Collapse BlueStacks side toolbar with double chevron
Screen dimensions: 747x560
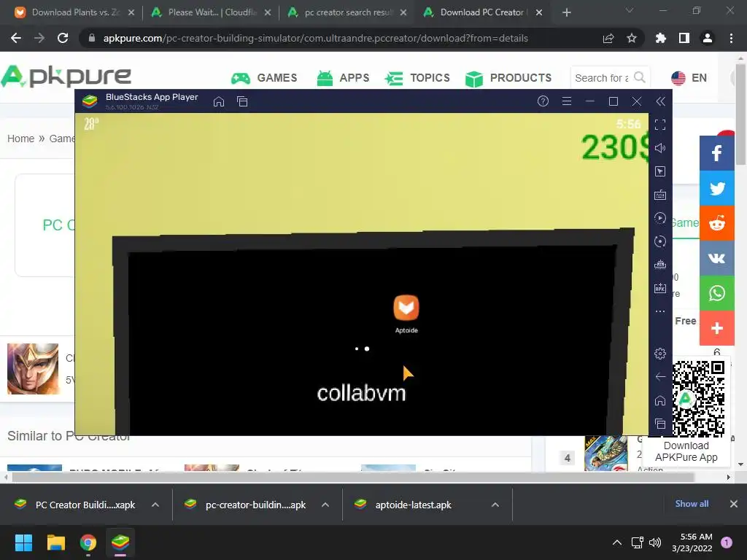pyautogui.click(x=660, y=101)
